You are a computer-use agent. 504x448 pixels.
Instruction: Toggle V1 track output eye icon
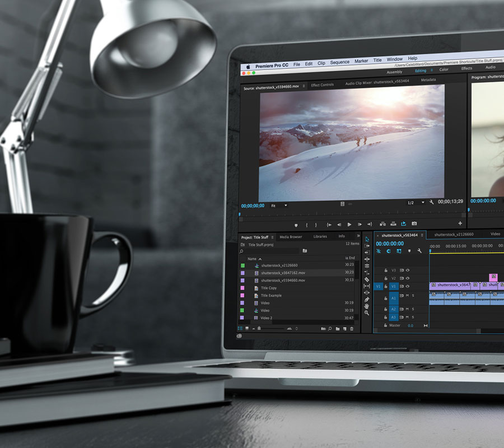coord(407,286)
